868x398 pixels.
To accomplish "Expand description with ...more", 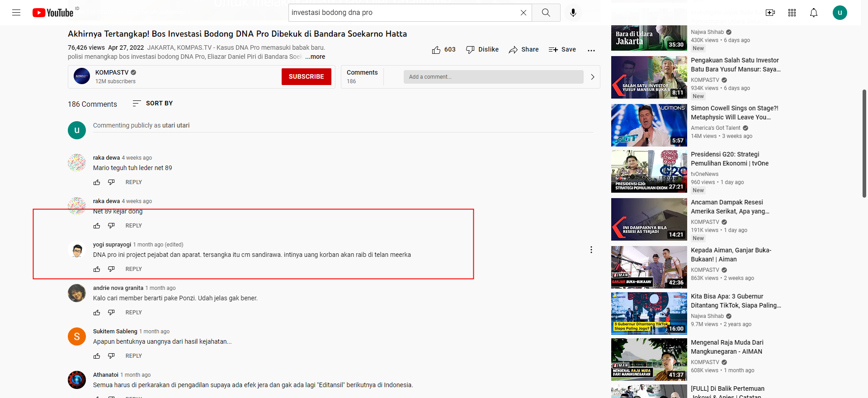I will 315,57.
